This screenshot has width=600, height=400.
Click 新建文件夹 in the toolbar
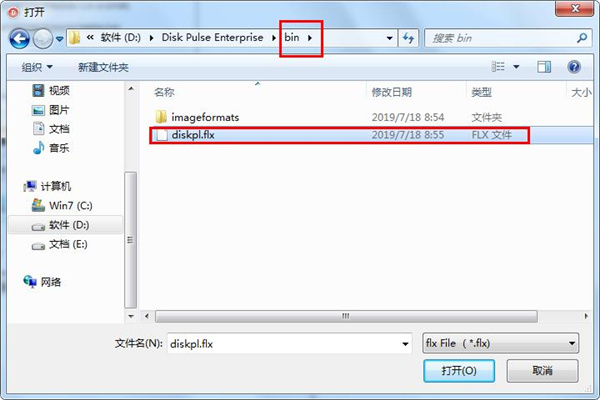point(103,67)
